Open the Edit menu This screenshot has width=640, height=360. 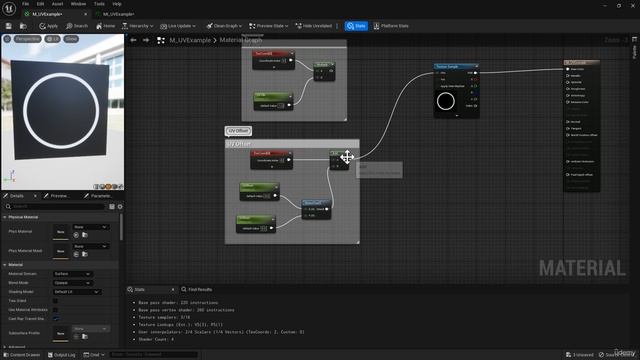coord(40,4)
